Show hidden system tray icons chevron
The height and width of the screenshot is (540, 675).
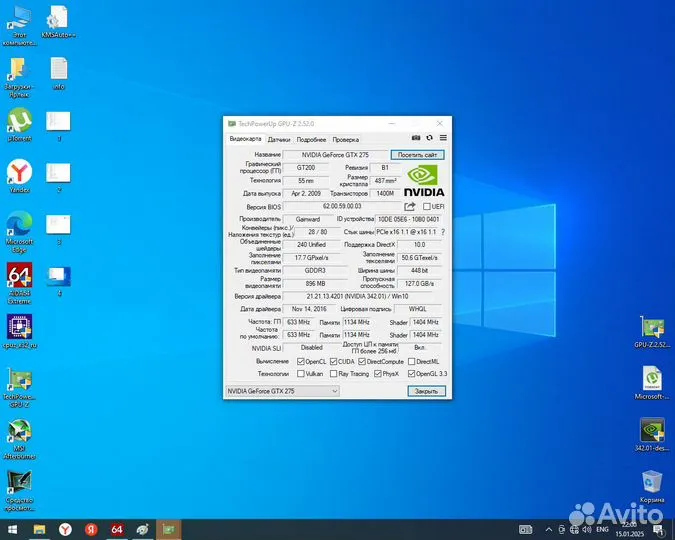point(548,529)
